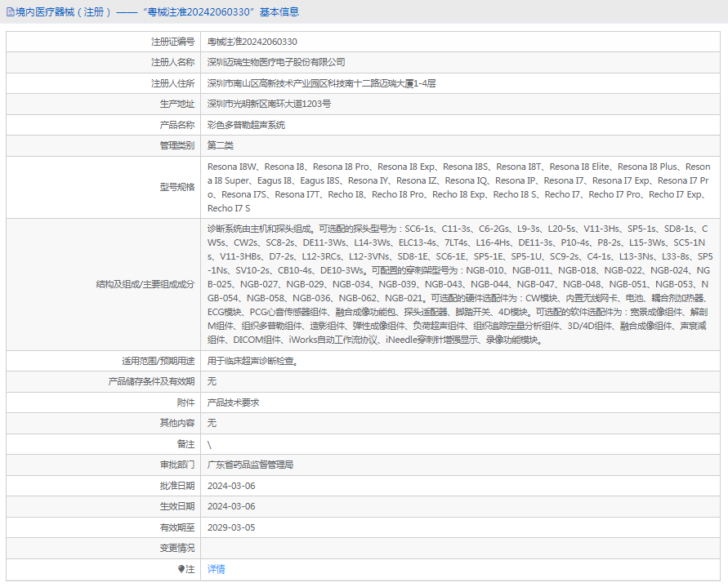Click the bullet icon beside the 注 label
This screenshot has width=728, height=587.
point(181,569)
